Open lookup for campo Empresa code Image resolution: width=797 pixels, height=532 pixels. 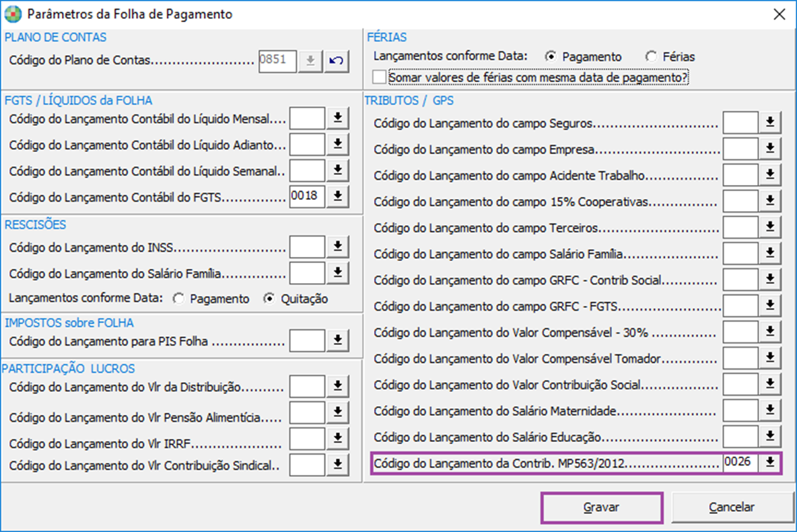click(770, 149)
